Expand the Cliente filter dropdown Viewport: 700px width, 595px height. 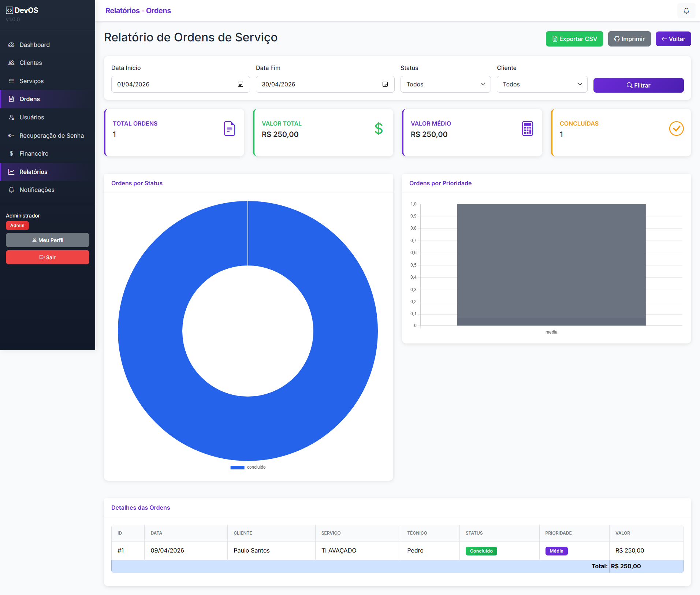(x=541, y=84)
